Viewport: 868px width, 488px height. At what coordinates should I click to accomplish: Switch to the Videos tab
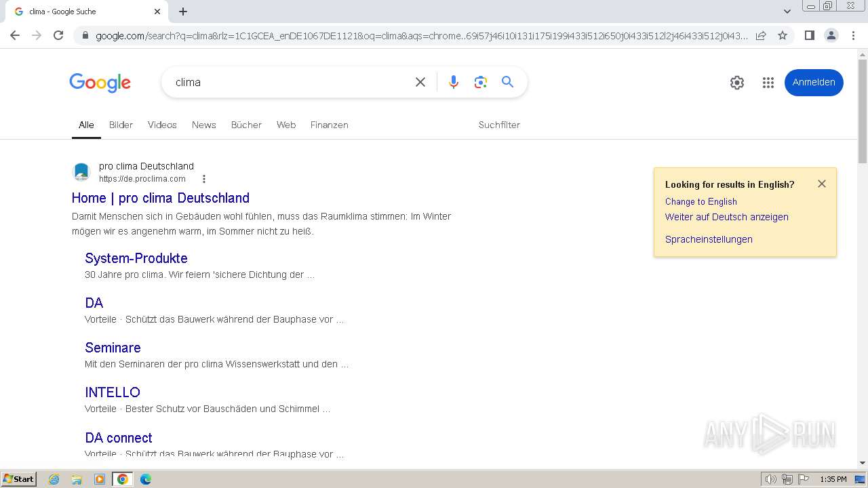pyautogui.click(x=162, y=125)
